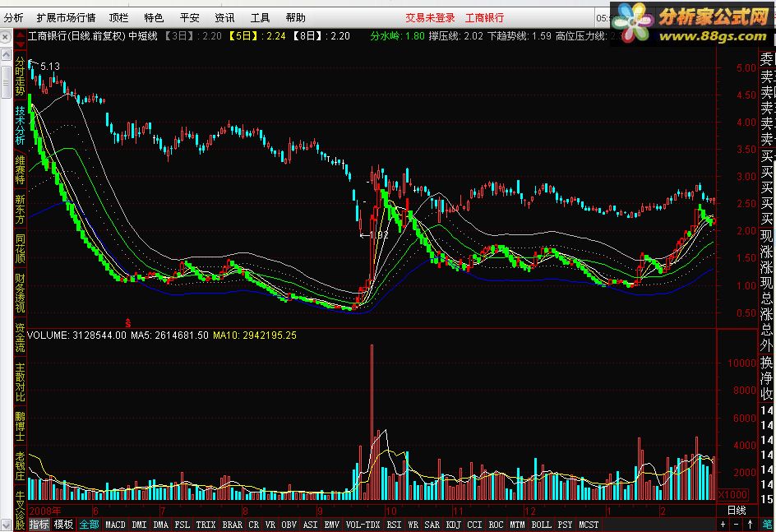Open the 帮助 menu
Viewport: 776px width, 532px height.
[295, 18]
